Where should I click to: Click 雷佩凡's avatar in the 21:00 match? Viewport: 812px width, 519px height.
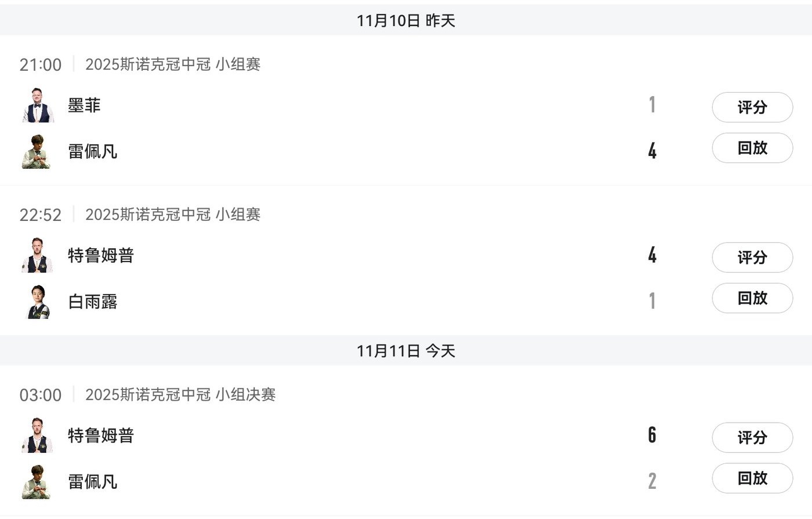(x=37, y=152)
